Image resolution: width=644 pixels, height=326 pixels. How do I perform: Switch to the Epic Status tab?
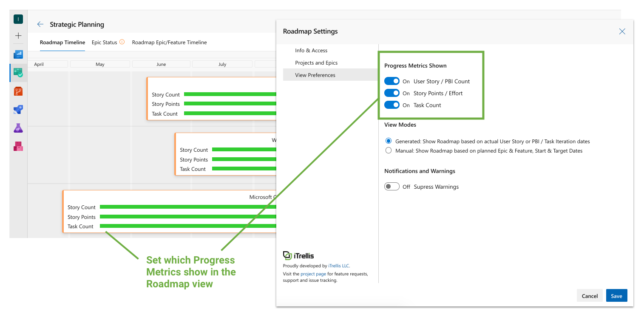[105, 43]
